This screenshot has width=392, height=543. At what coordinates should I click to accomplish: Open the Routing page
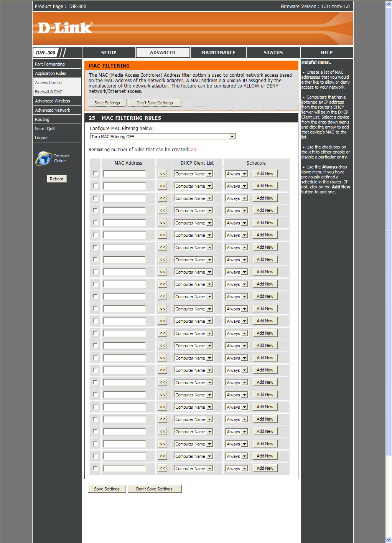pyautogui.click(x=42, y=119)
